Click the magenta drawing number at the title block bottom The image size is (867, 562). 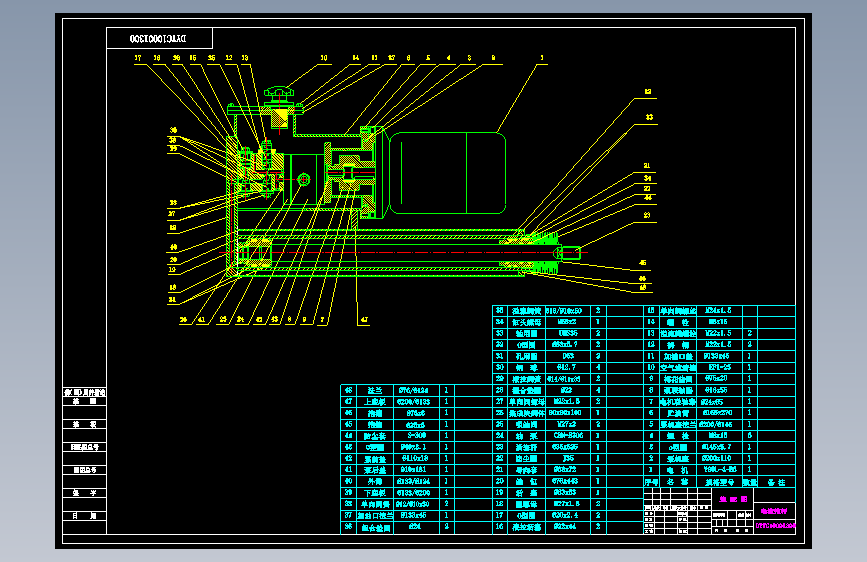point(776,526)
